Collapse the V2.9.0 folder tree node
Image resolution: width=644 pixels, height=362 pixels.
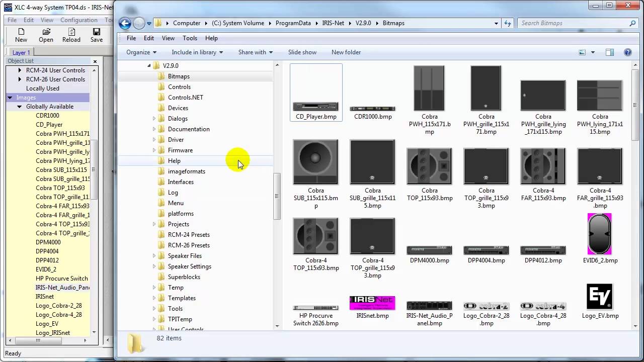149,66
